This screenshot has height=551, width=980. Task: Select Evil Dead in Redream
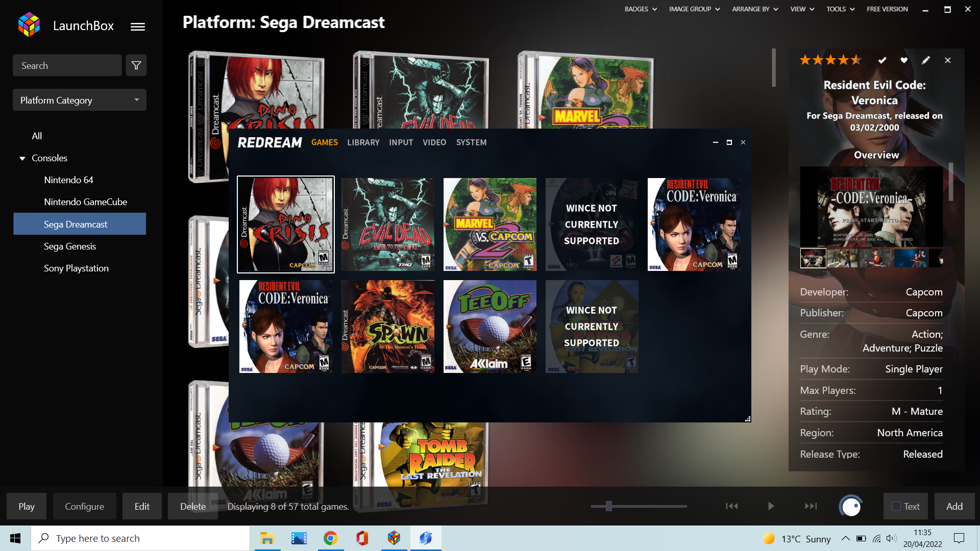388,224
